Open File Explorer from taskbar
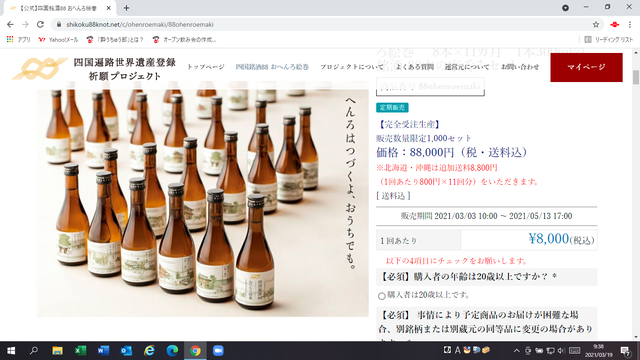The height and width of the screenshot is (360, 640). pyautogui.click(x=57, y=351)
